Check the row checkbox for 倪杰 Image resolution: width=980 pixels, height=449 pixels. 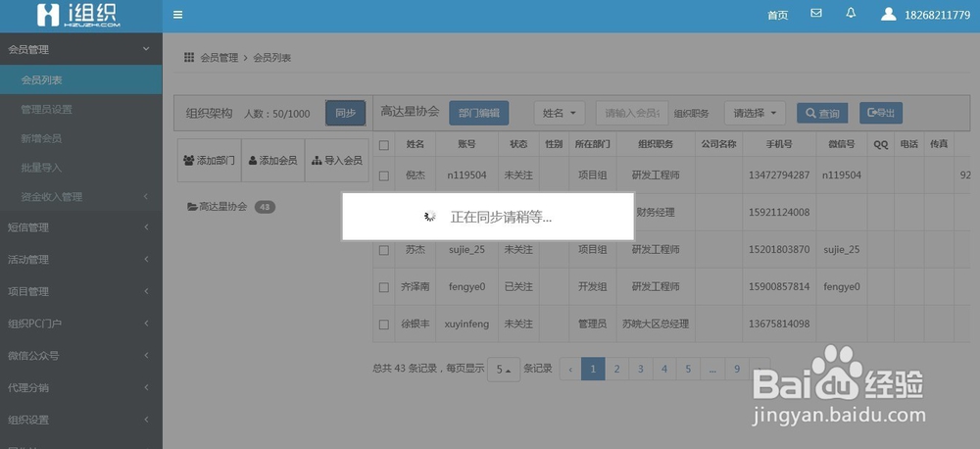coord(384,175)
